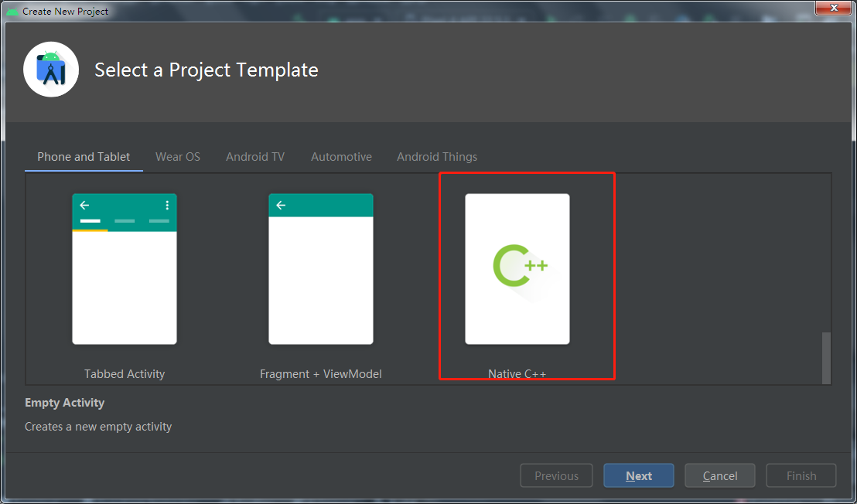Click the Cancel button

(x=720, y=475)
